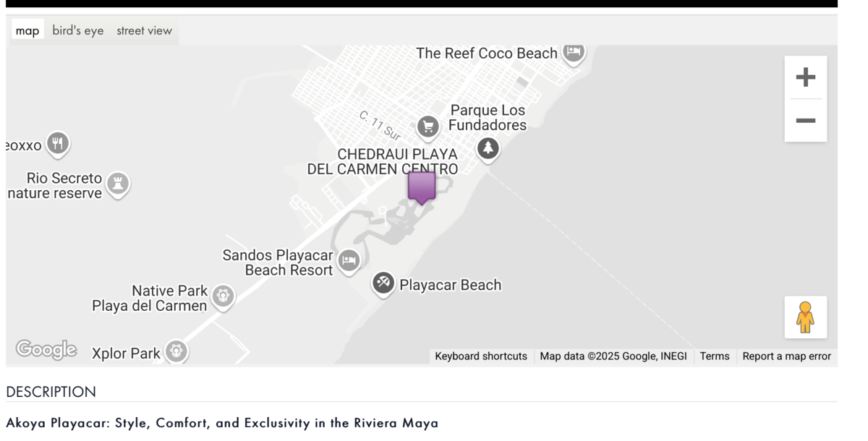Zoom in using the plus button
The width and height of the screenshot is (868, 441).
805,77
